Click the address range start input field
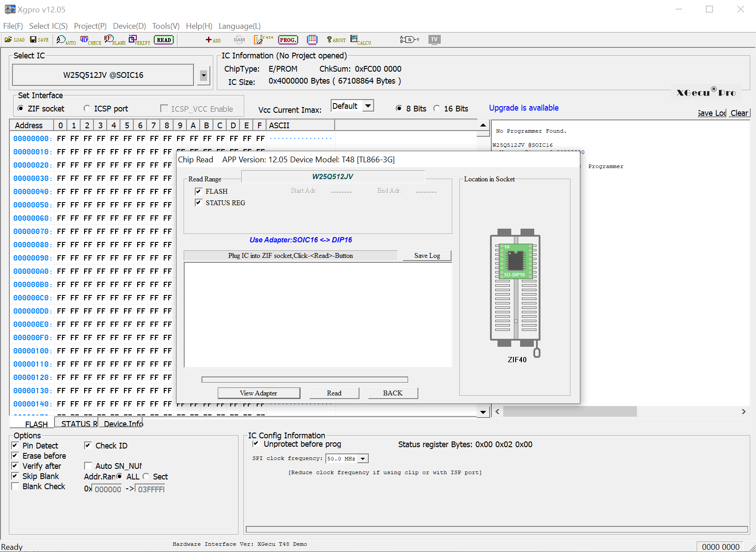The image size is (756, 552). click(106, 489)
